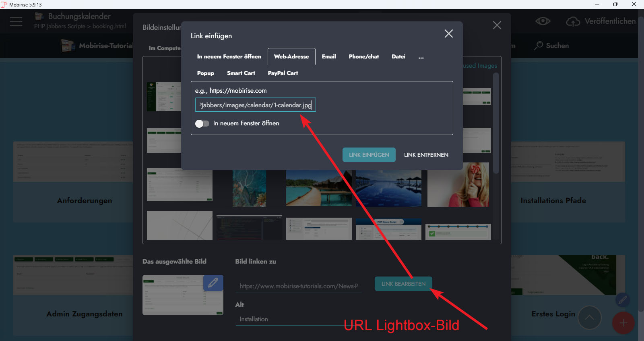Click LINK ENTFERNEN to remove the link
Image resolution: width=644 pixels, height=341 pixels.
coord(426,155)
